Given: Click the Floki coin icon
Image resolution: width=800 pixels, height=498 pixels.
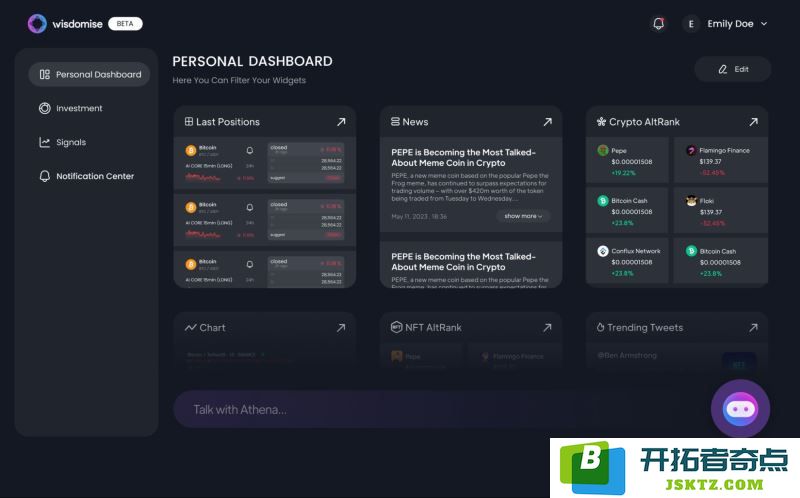Looking at the screenshot, I should pos(691,201).
